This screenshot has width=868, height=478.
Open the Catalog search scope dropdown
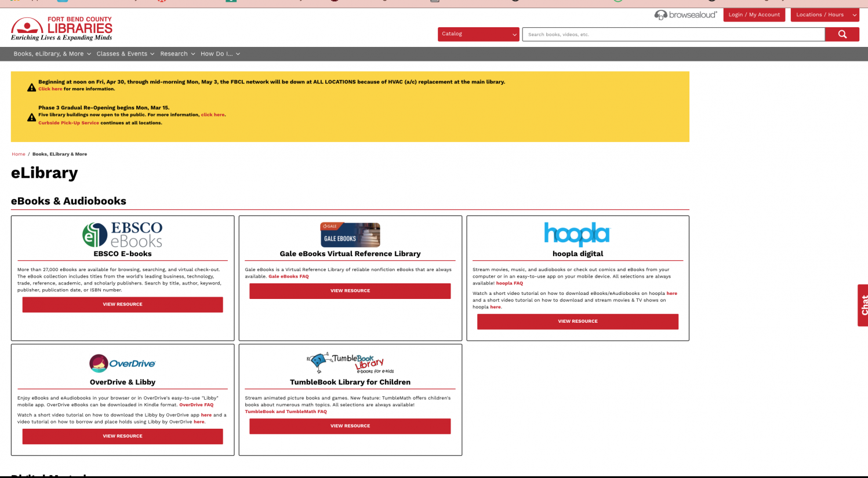(x=478, y=34)
